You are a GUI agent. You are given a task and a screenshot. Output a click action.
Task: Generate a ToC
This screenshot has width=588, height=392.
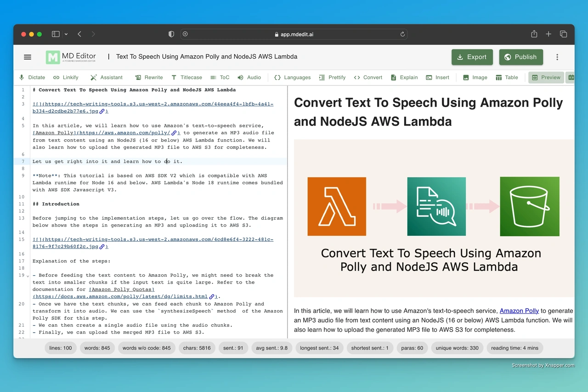coord(220,77)
